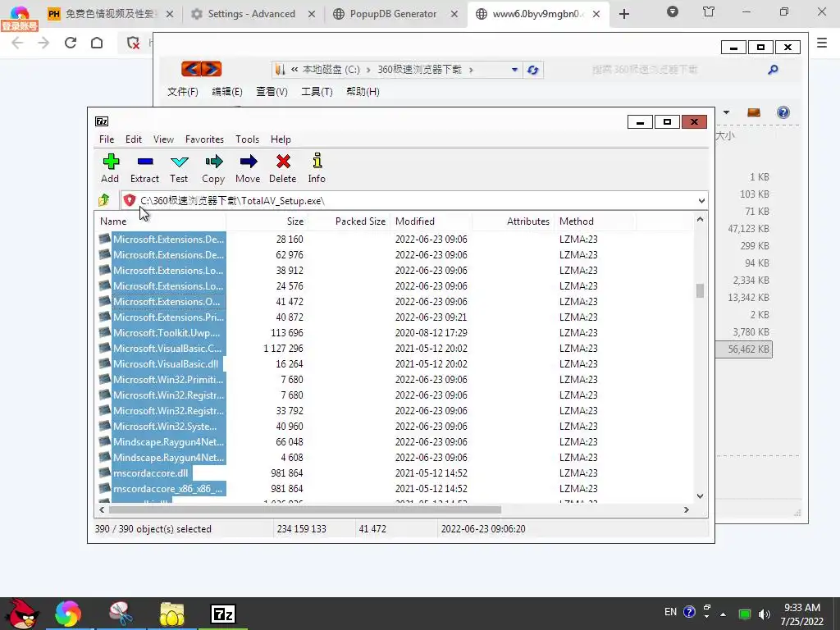This screenshot has width=840, height=630.
Task: Click the Test archive tool
Action: click(x=179, y=169)
